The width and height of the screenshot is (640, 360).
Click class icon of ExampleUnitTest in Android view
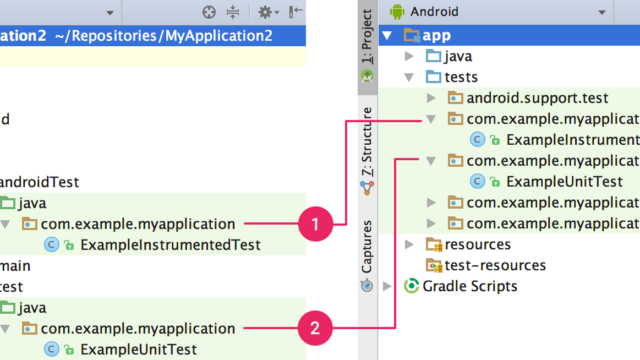(x=477, y=181)
